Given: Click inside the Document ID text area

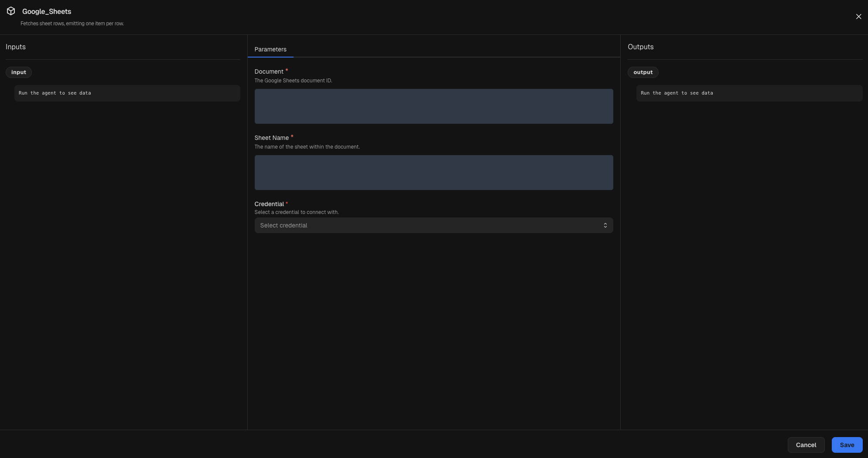Looking at the screenshot, I should point(433,106).
